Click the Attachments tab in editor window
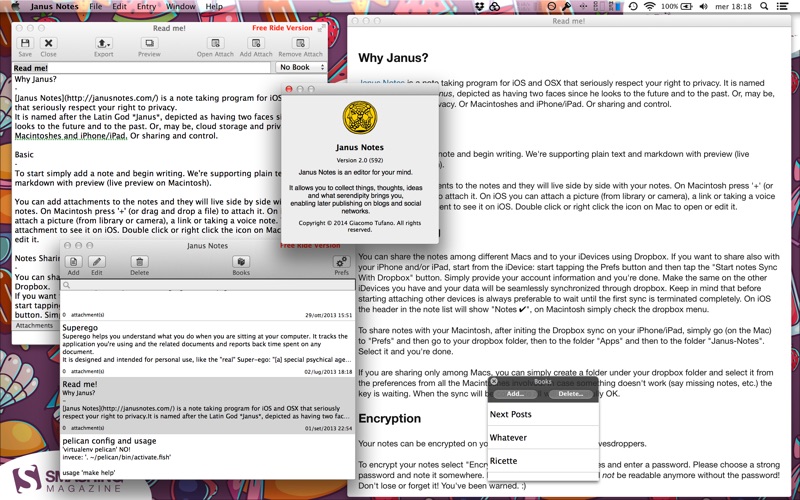The width and height of the screenshot is (800, 500). 34,325
